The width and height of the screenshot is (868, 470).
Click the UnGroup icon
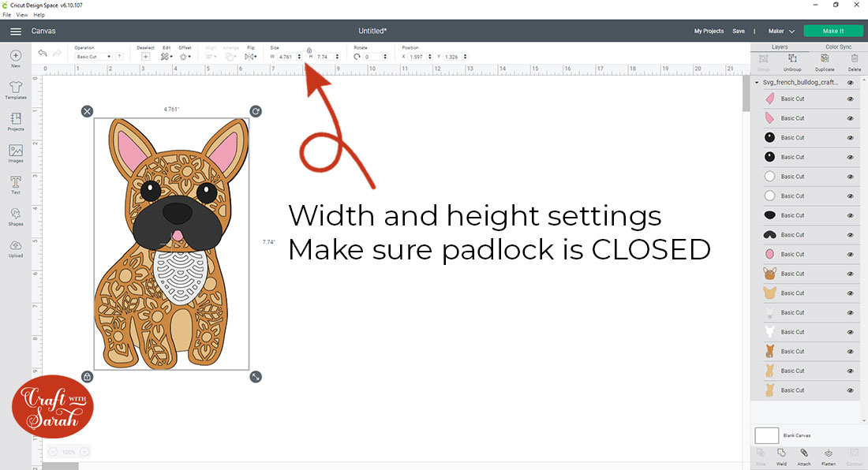click(792, 58)
